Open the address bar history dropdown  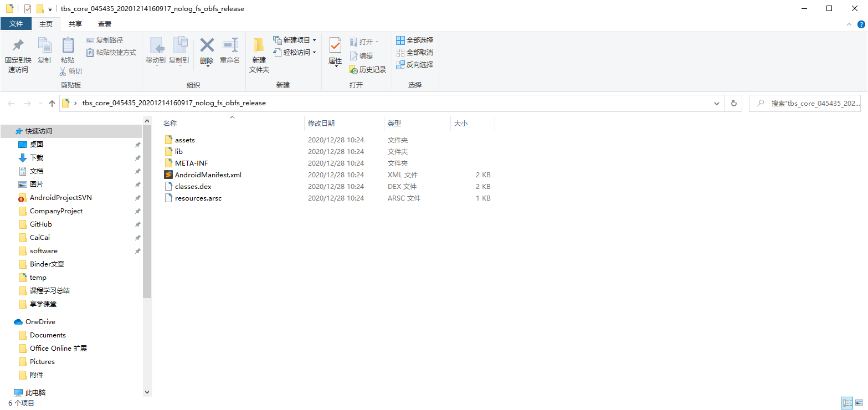click(717, 103)
